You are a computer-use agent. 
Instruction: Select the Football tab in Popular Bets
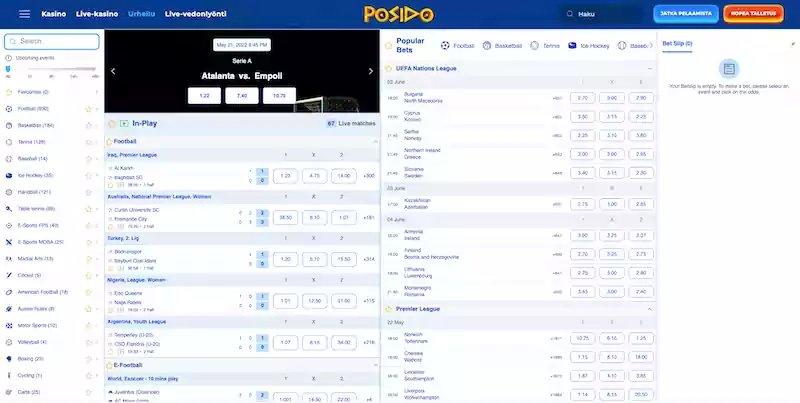tap(458, 46)
